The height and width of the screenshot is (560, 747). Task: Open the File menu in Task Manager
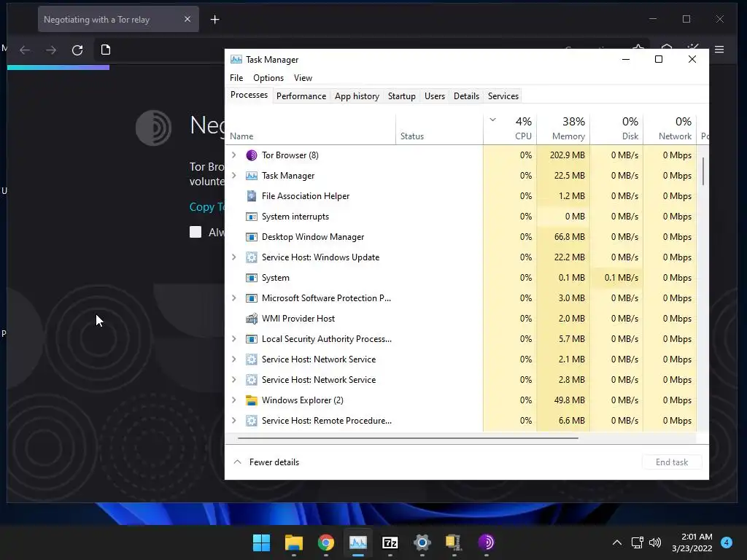coord(236,78)
